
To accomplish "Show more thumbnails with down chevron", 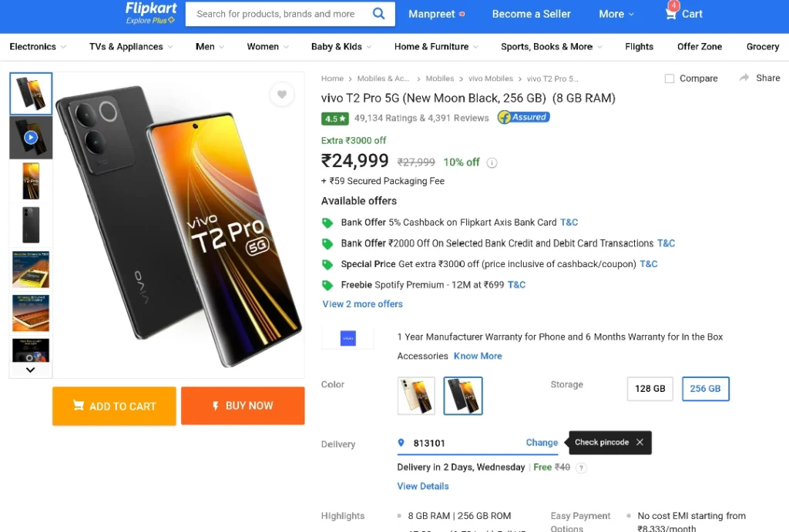I will pos(30,370).
